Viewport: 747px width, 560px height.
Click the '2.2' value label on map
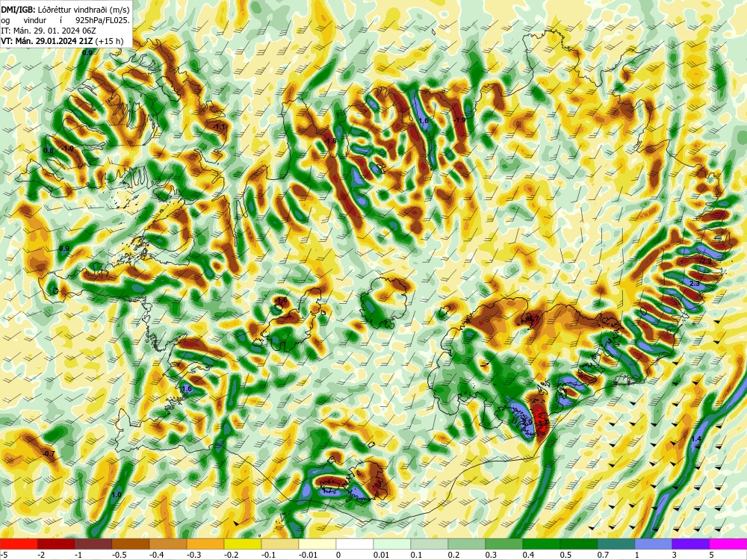(x=706, y=261)
